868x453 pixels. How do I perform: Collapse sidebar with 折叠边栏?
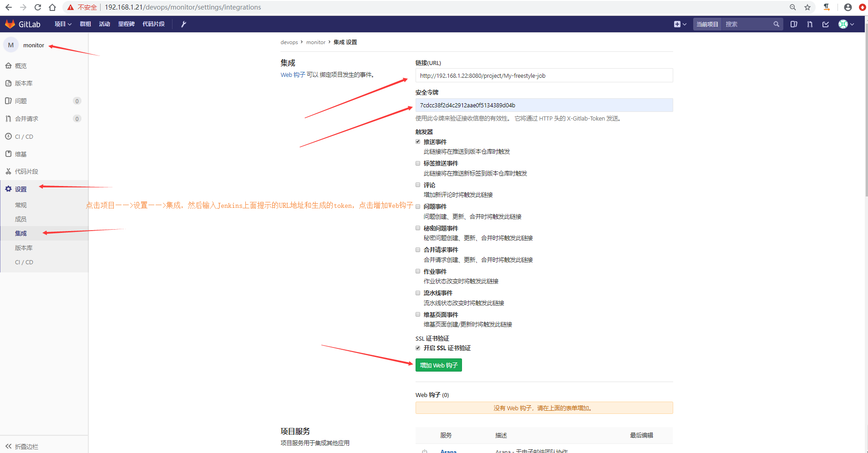(x=22, y=447)
